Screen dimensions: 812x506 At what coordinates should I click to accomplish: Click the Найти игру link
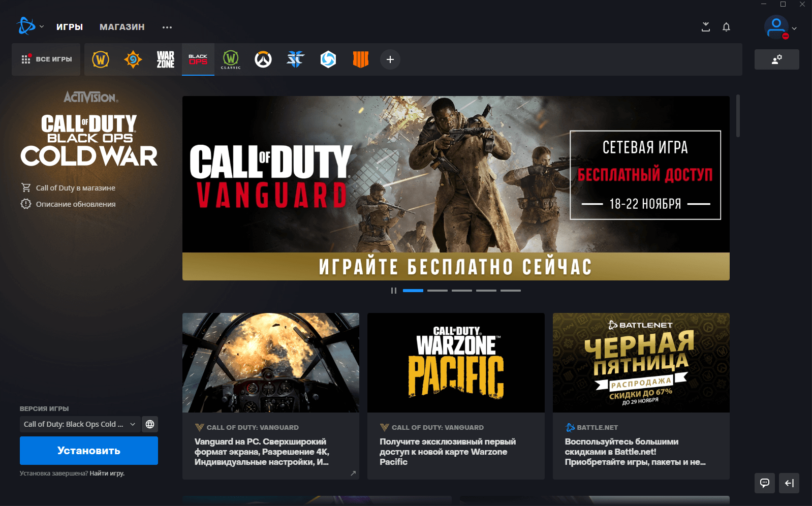[107, 473]
